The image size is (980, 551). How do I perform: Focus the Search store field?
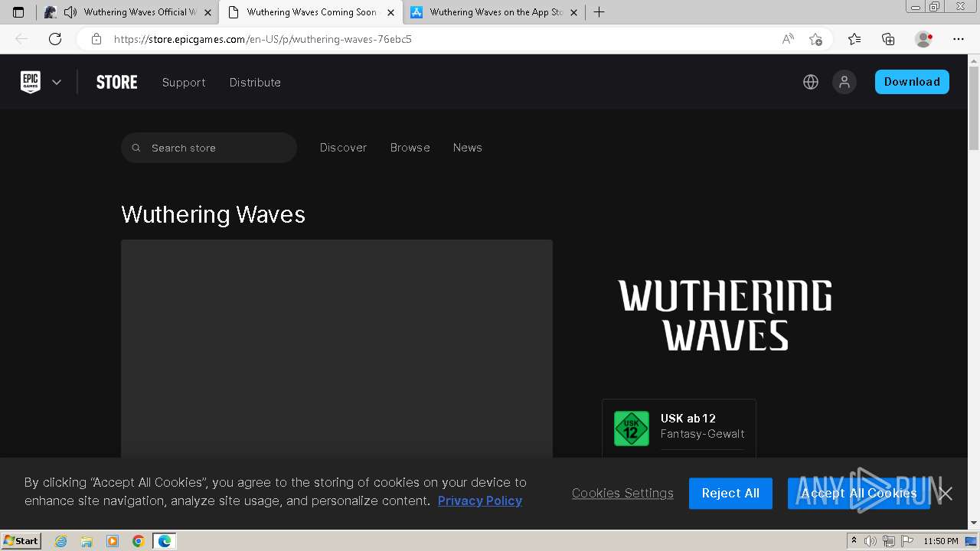point(209,148)
